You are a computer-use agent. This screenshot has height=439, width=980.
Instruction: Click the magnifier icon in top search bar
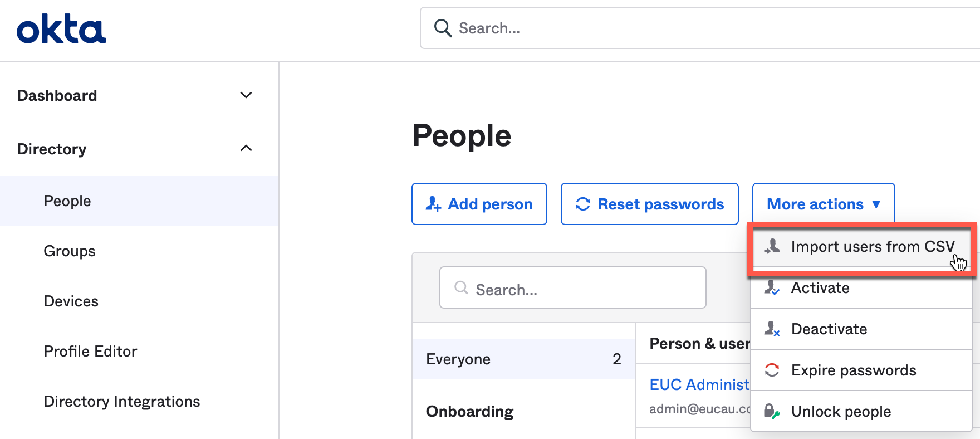click(x=443, y=28)
